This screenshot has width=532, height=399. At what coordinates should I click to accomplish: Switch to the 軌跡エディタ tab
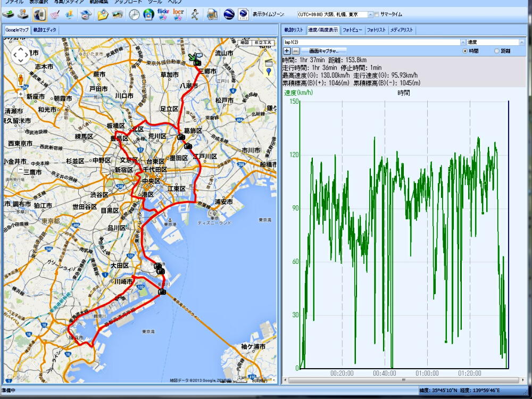pos(45,30)
